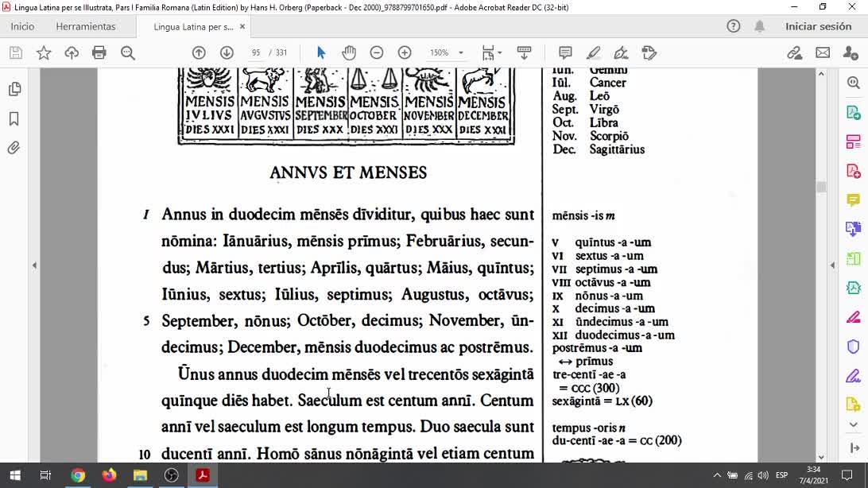Open the find text magnifier
This screenshot has width=868, height=488.
(128, 52)
